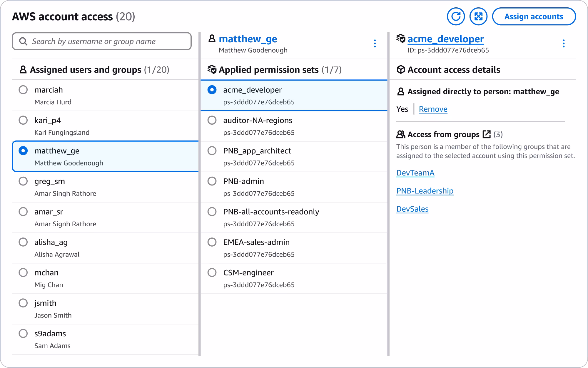The image size is (588, 368).
Task: Select the marciah radio button
Action: (23, 90)
